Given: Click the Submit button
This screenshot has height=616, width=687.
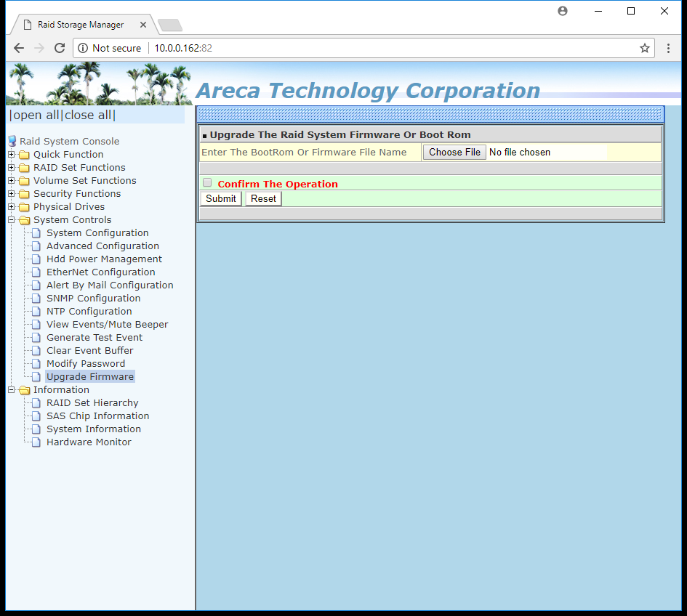Looking at the screenshot, I should tap(221, 199).
